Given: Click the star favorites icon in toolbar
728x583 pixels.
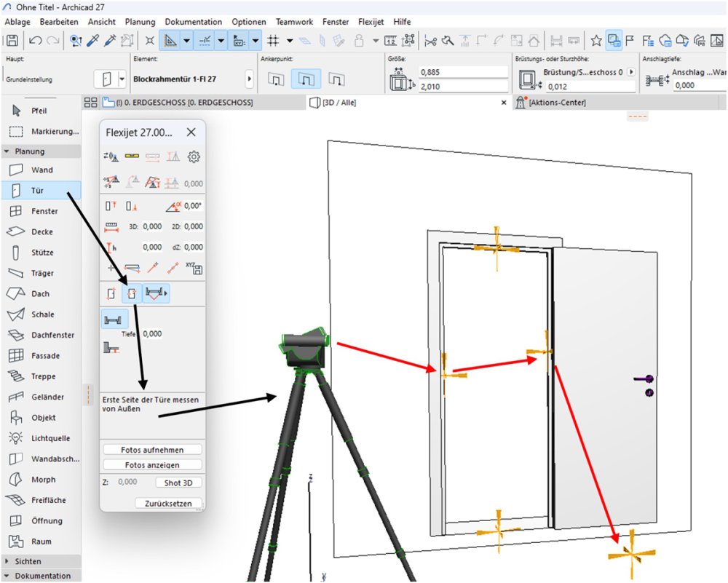Looking at the screenshot, I should point(596,41).
